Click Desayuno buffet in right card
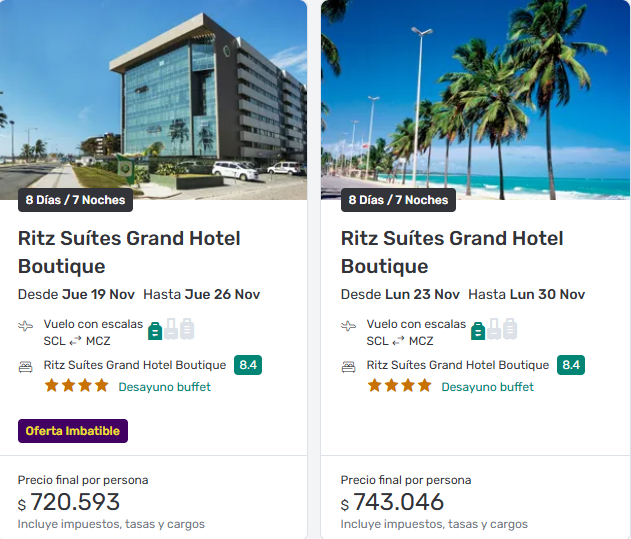Viewport: 631px width, 539px height. (487, 387)
